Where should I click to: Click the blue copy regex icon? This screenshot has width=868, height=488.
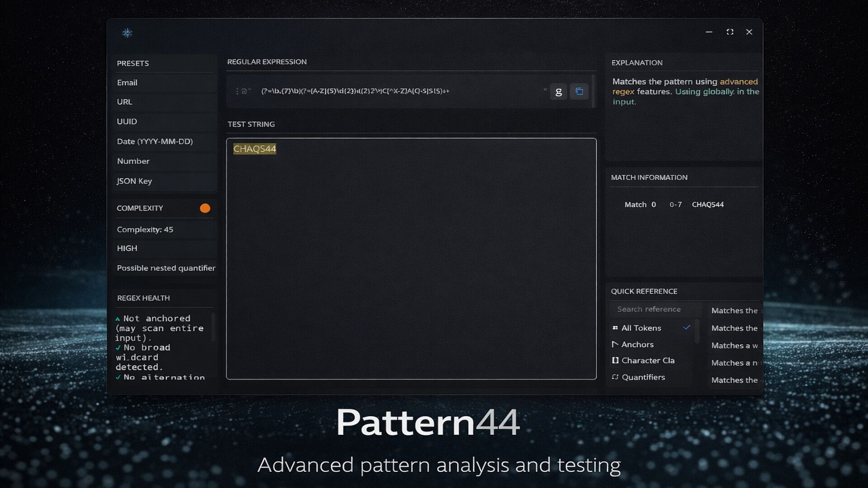pos(579,91)
